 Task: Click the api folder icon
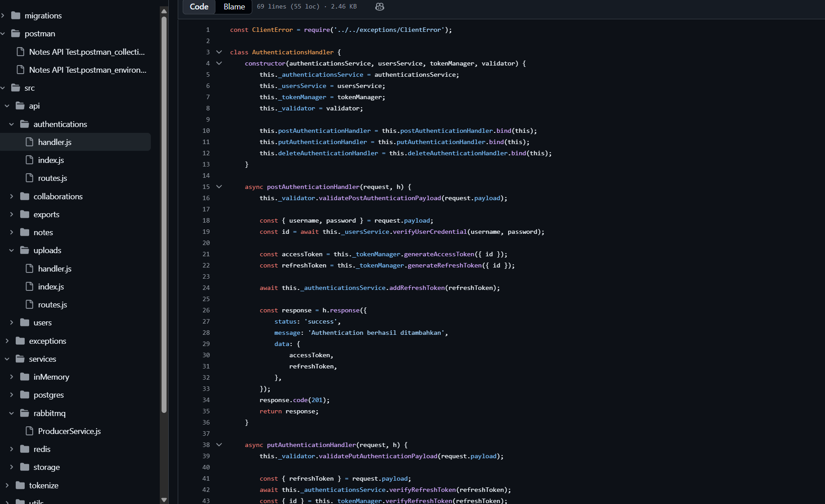point(20,106)
